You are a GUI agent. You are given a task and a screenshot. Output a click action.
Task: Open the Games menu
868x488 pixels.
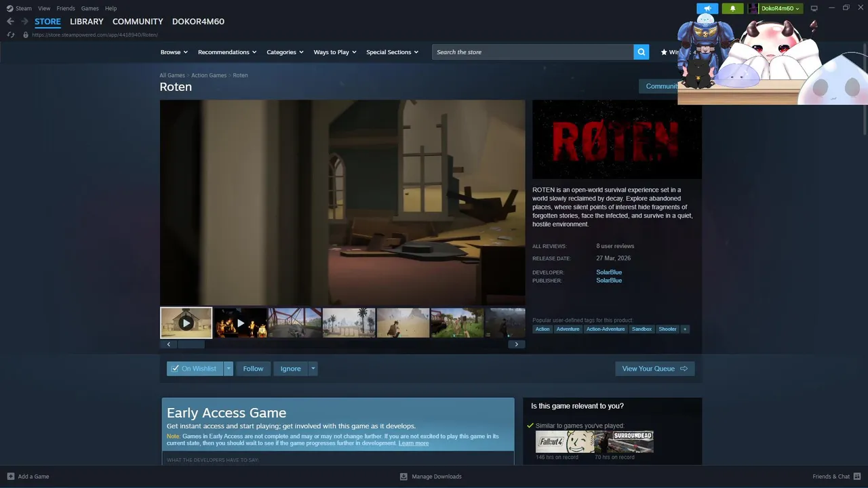(x=90, y=8)
